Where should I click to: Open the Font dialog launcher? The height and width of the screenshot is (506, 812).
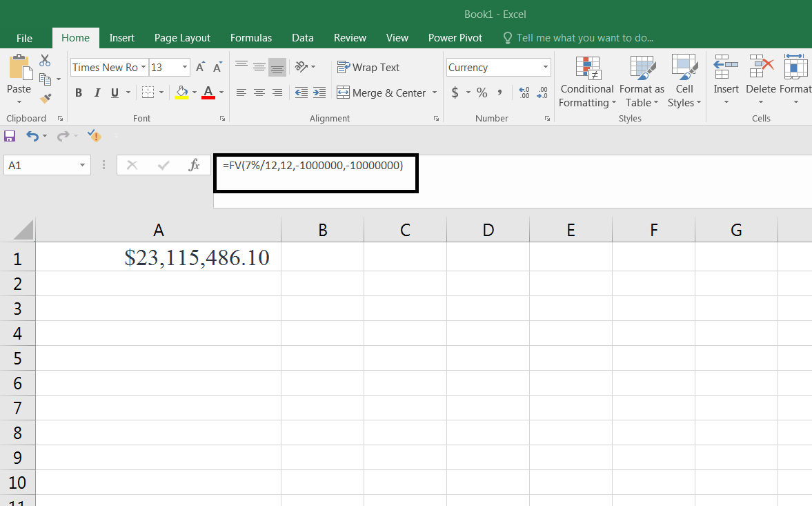click(222, 119)
